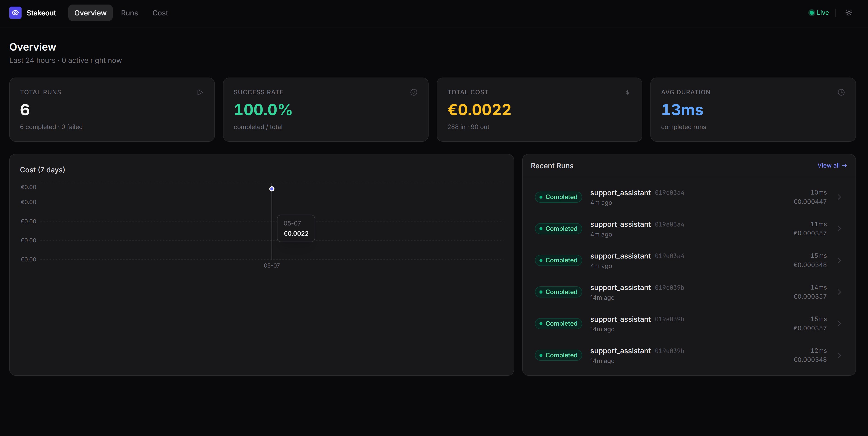Click the clock icon in Avg Duration card
The width and height of the screenshot is (868, 436).
[841, 92]
